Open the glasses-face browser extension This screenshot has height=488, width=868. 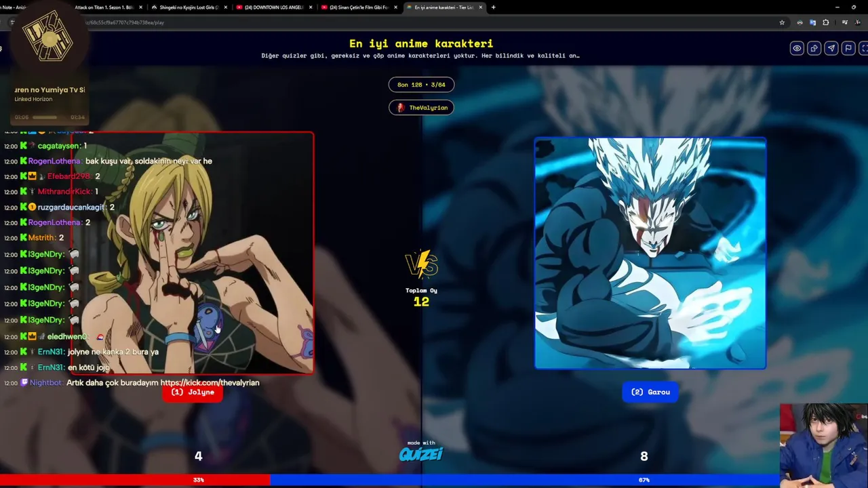point(800,22)
